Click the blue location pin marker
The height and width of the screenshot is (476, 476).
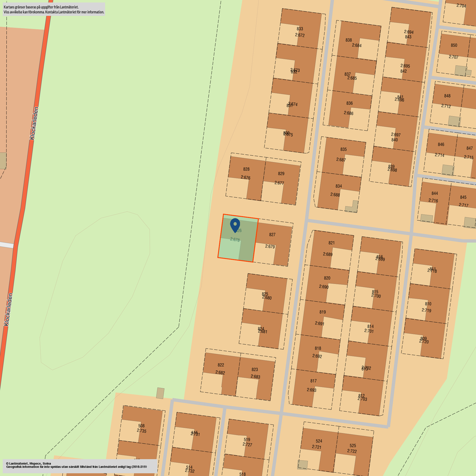tap(235, 225)
